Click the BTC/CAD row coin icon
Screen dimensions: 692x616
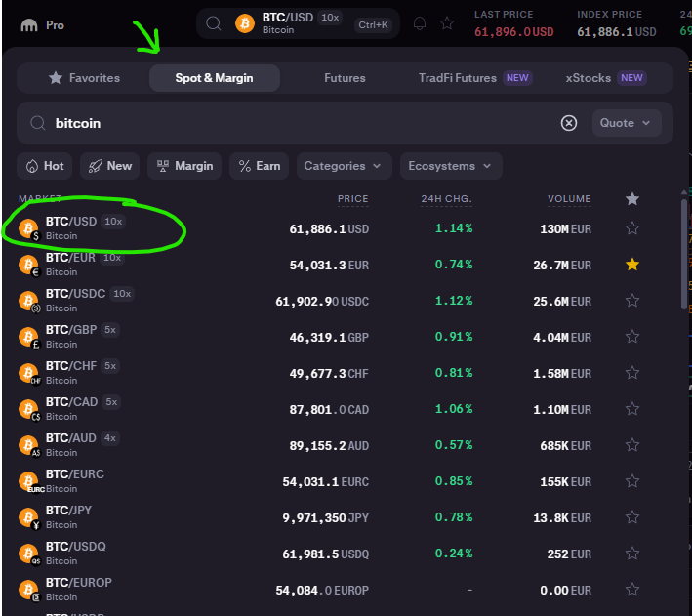click(x=29, y=410)
